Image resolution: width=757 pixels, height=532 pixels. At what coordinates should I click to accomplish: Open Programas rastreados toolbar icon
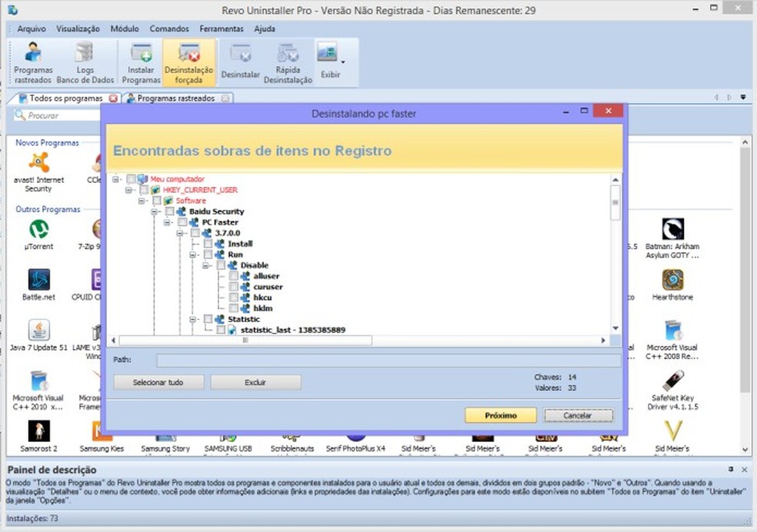pos(33,63)
